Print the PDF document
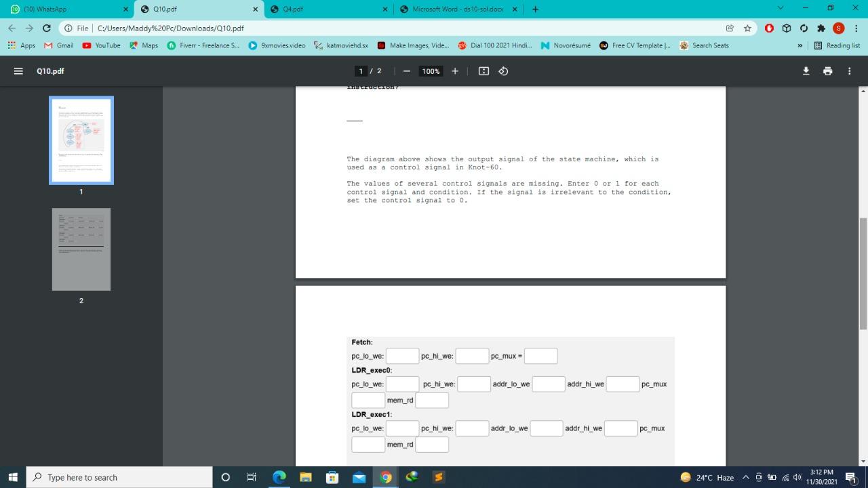868x488 pixels. [x=827, y=71]
